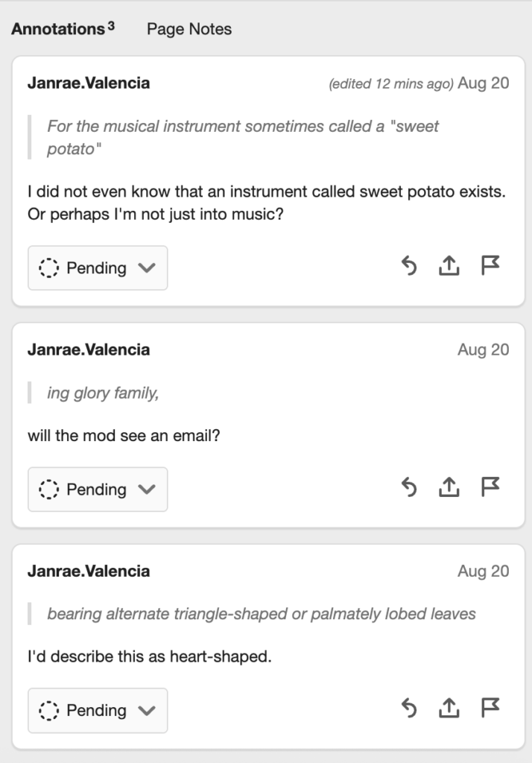Flag the heart-shaped annotation
532x763 pixels.
[490, 709]
